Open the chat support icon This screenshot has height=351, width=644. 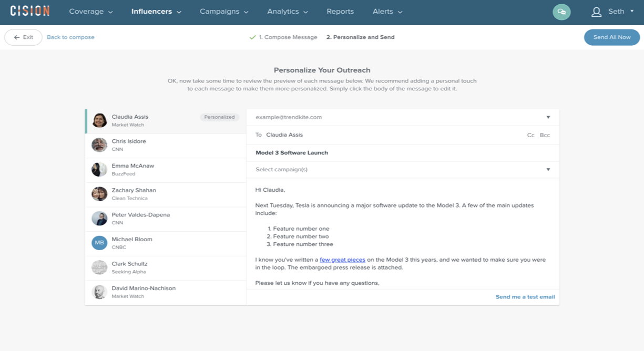pyautogui.click(x=561, y=12)
